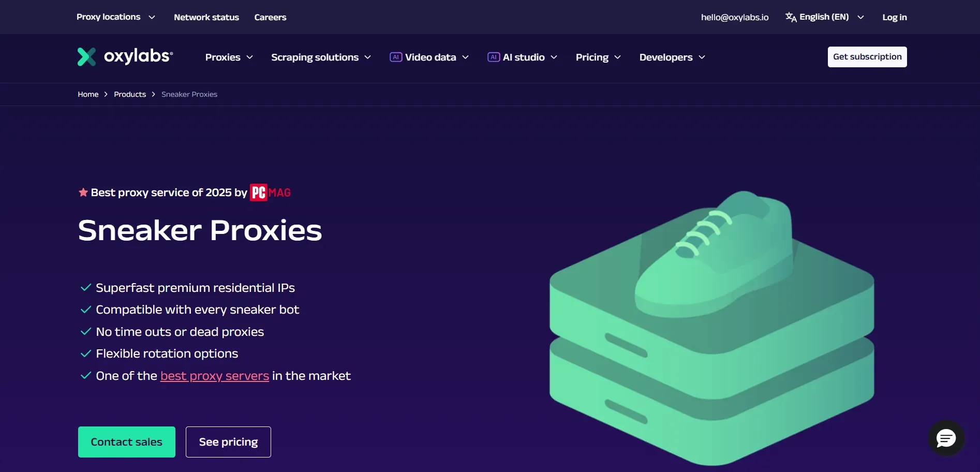Open the live chat bubble icon
The image size is (980, 472).
pyautogui.click(x=946, y=438)
